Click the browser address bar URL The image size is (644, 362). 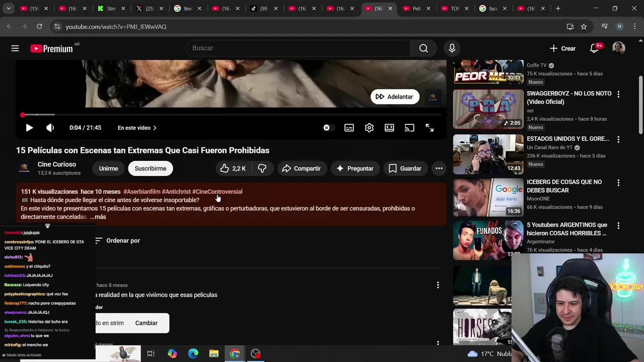click(x=116, y=27)
